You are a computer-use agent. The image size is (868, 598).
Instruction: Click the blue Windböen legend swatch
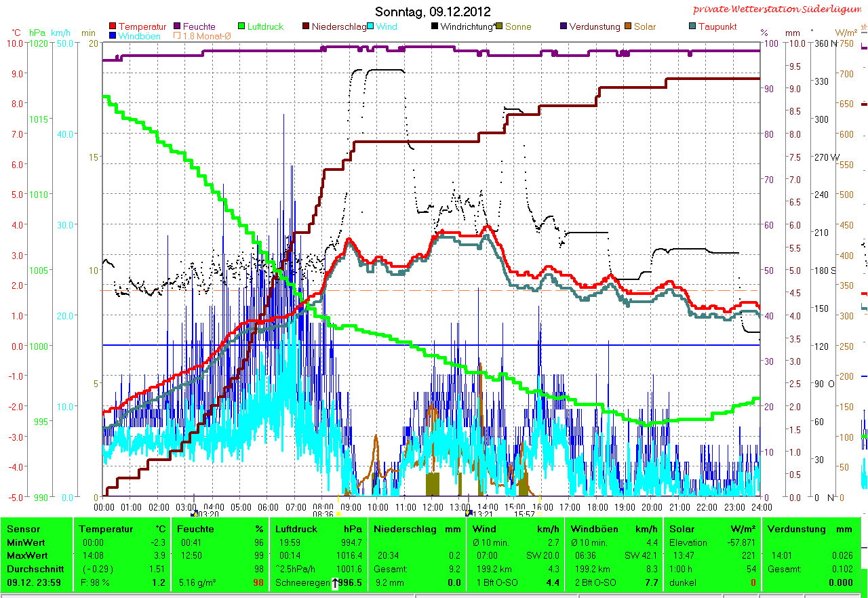(x=113, y=36)
